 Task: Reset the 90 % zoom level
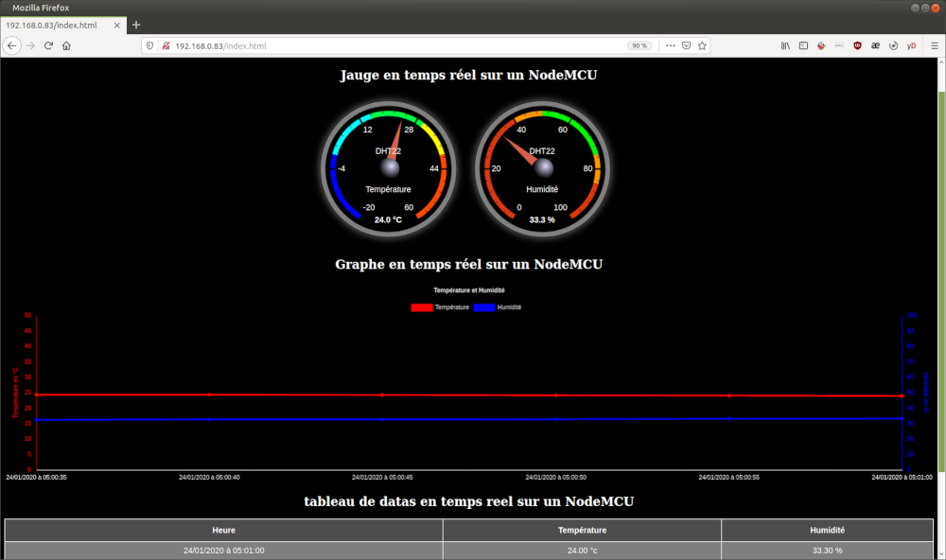(639, 45)
